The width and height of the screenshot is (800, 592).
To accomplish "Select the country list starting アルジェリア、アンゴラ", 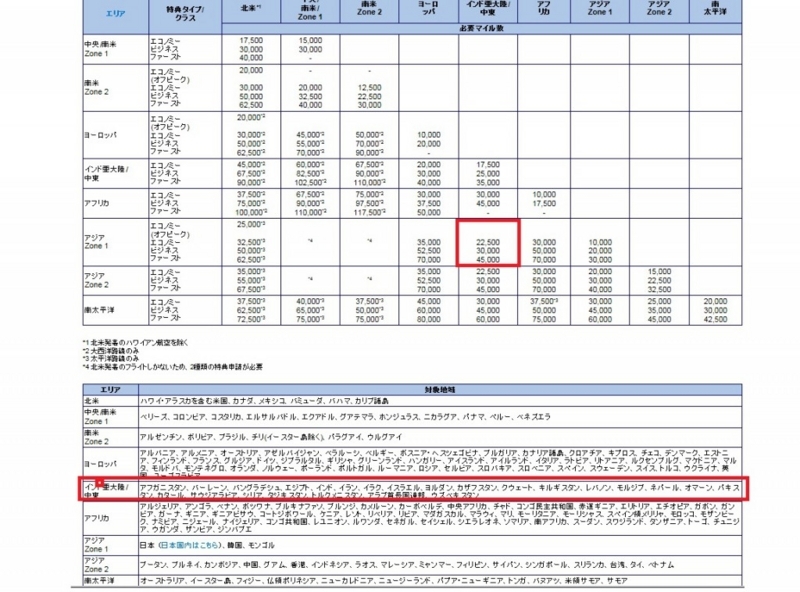I will [439, 517].
